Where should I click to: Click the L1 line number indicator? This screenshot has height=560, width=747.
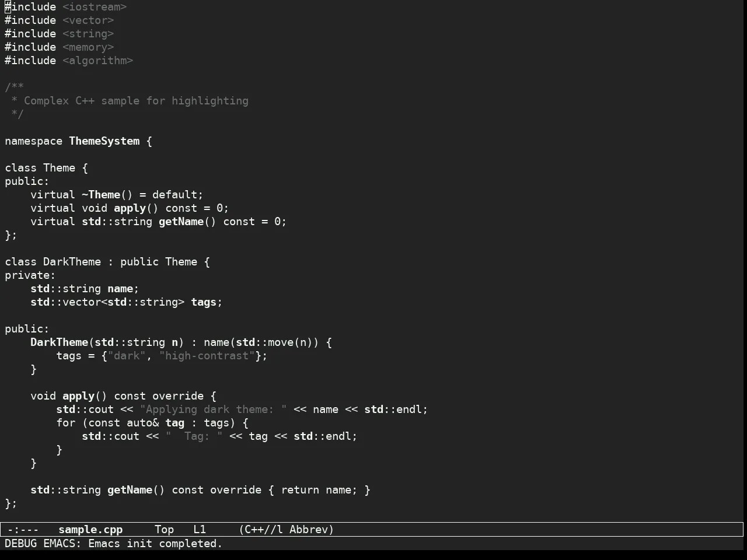click(200, 530)
